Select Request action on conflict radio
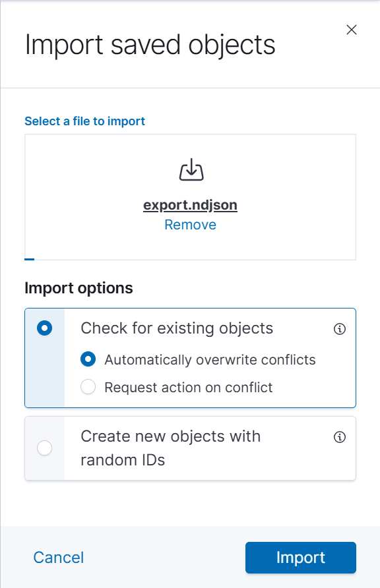 pyautogui.click(x=88, y=387)
